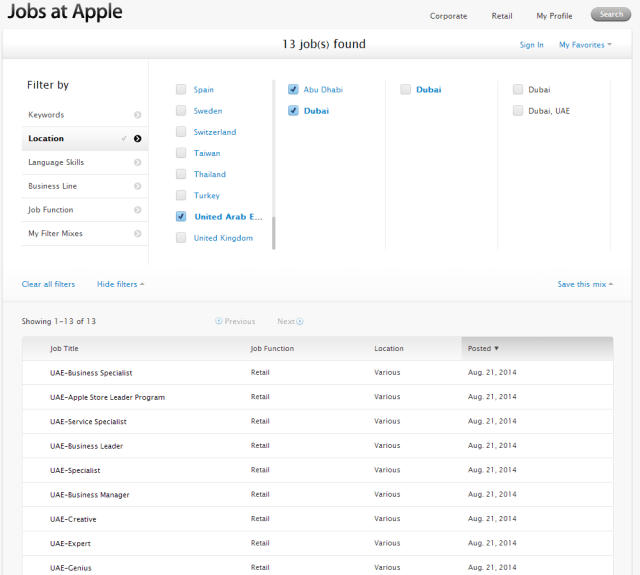Click the Previous page arrow icon
The height and width of the screenshot is (575, 640).
coord(219,321)
